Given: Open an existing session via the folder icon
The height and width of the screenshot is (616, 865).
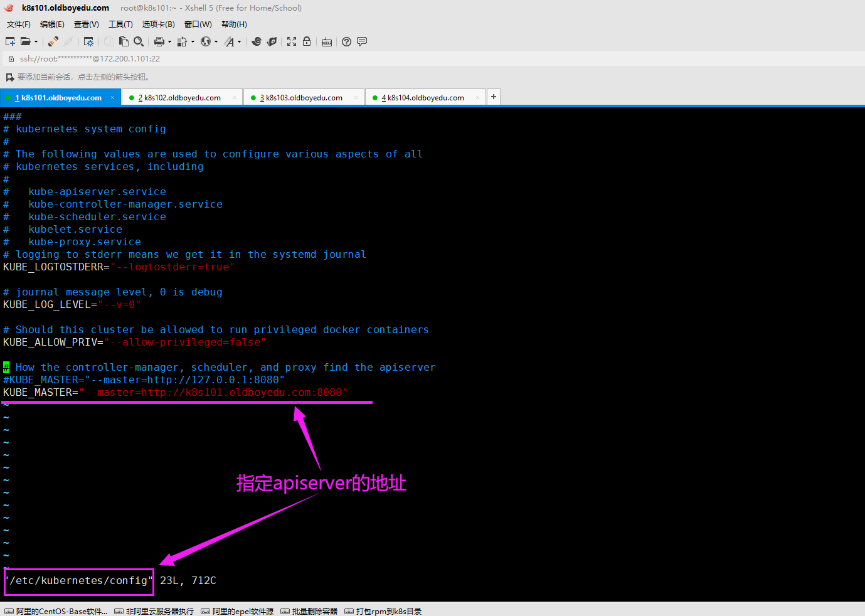Looking at the screenshot, I should click(x=25, y=41).
